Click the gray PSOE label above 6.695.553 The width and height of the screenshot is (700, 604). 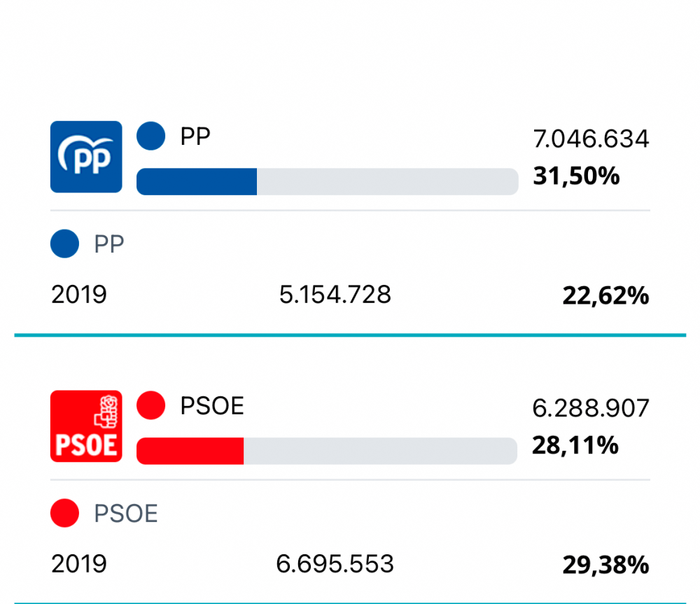tap(126, 514)
